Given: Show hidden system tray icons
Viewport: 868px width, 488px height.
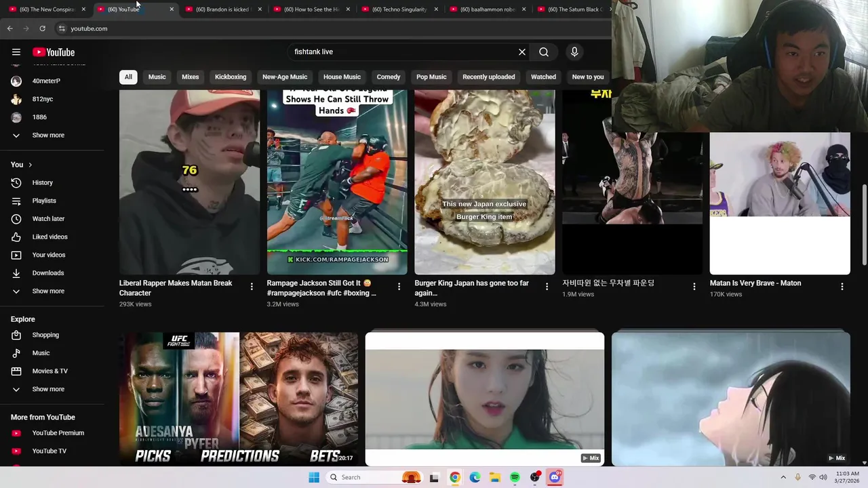Looking at the screenshot, I should pos(783,477).
